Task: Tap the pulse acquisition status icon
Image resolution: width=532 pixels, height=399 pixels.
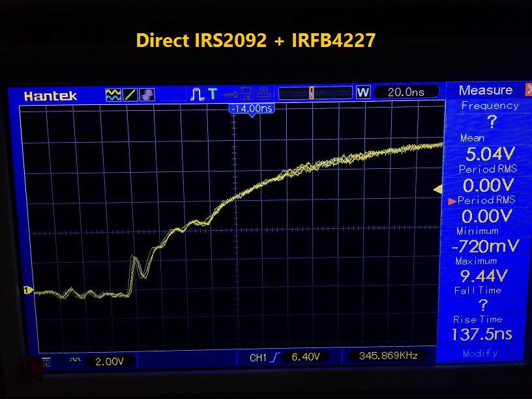Action: pos(197,94)
